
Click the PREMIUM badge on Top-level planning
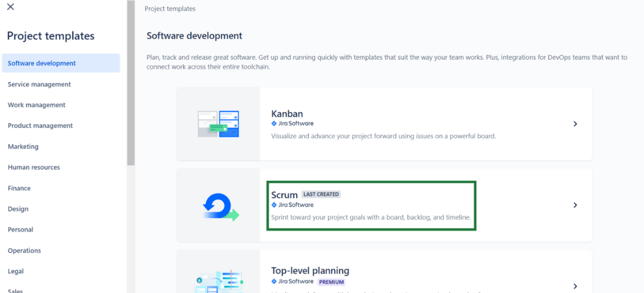(x=331, y=282)
